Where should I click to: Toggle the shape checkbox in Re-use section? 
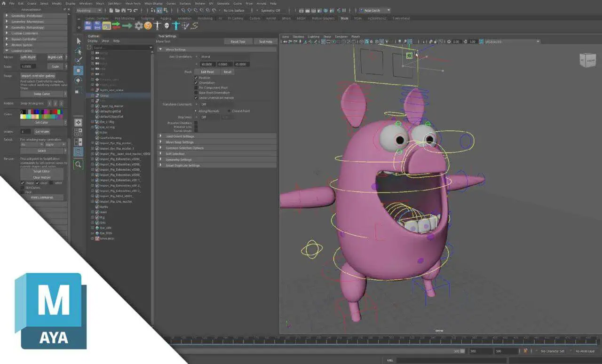coord(22,183)
